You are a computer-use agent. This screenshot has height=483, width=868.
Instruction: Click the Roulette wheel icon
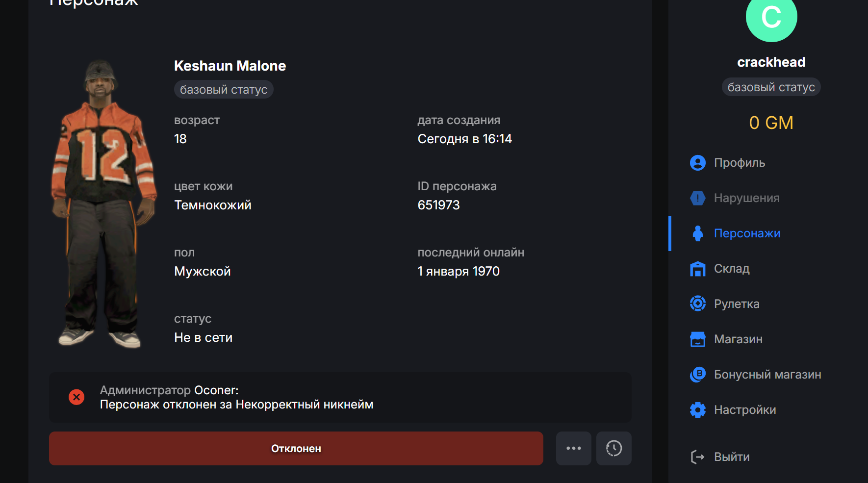[697, 304]
